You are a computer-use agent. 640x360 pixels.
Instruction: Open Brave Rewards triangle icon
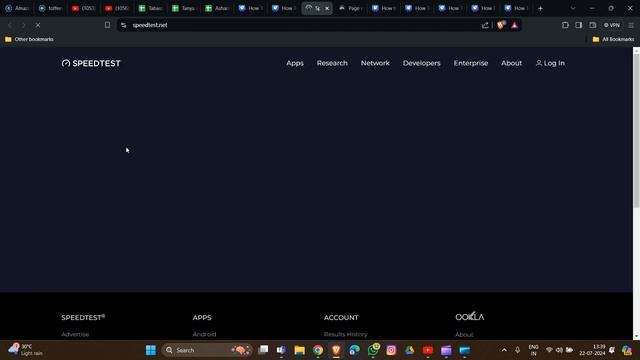(x=514, y=25)
